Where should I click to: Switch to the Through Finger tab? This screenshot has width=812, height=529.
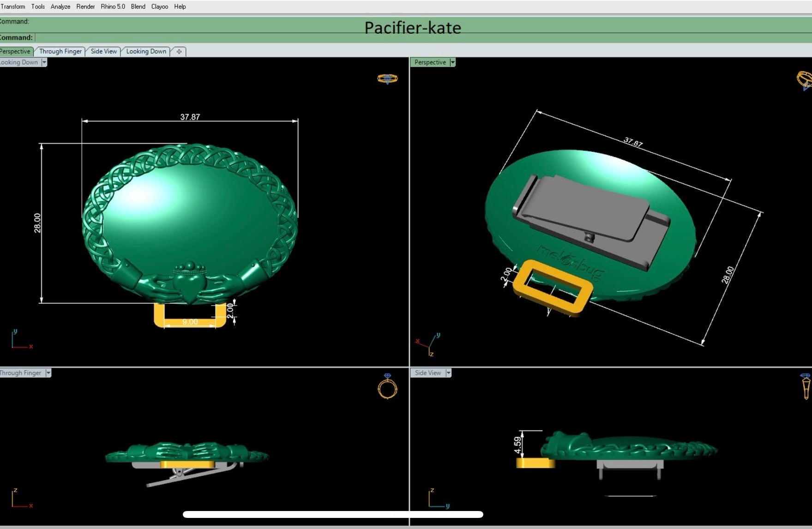(60, 51)
